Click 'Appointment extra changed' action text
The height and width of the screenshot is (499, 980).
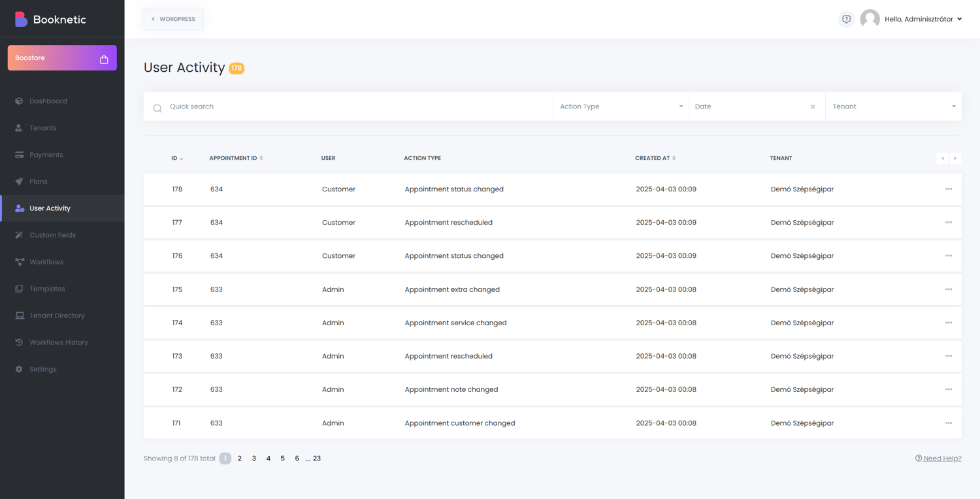(x=452, y=289)
